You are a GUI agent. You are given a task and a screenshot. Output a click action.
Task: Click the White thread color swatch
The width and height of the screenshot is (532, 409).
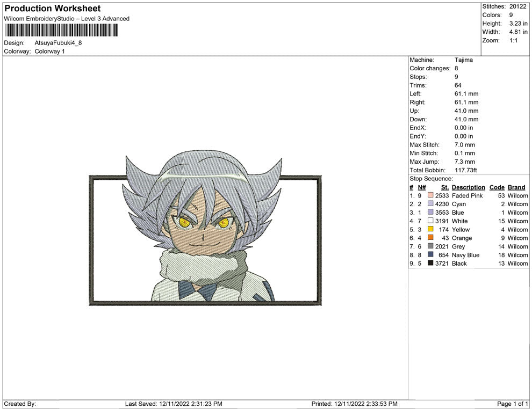point(430,221)
